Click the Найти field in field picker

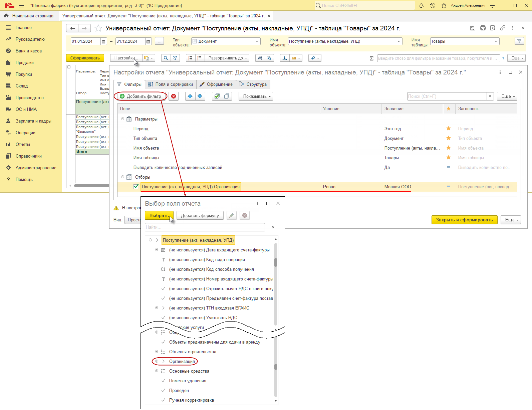point(205,227)
